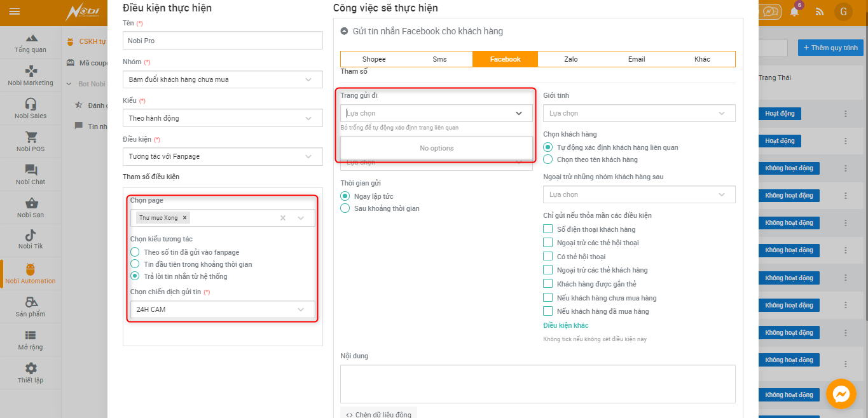Open Nobi POS cart icon
The width and height of the screenshot is (868, 418).
tap(31, 138)
